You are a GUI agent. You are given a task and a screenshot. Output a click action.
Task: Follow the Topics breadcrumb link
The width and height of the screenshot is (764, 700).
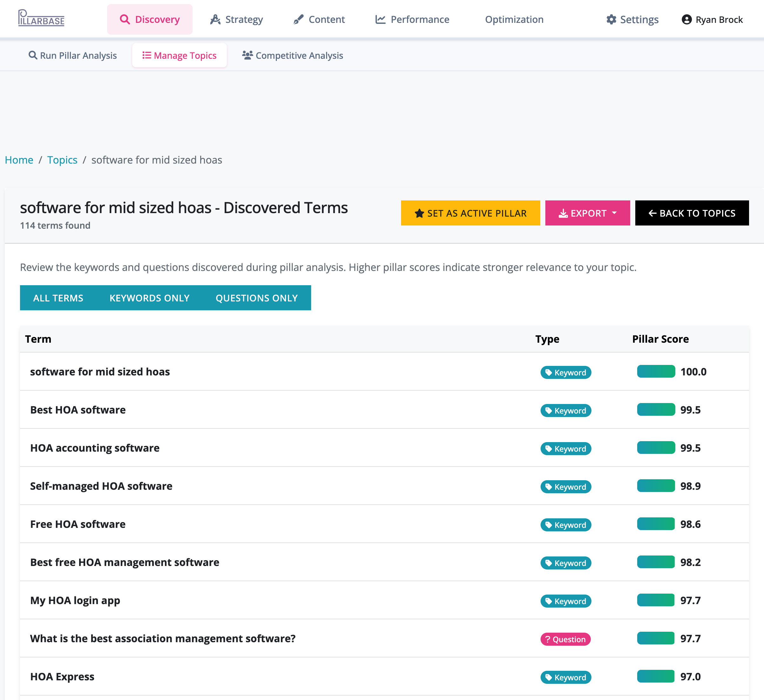point(62,160)
